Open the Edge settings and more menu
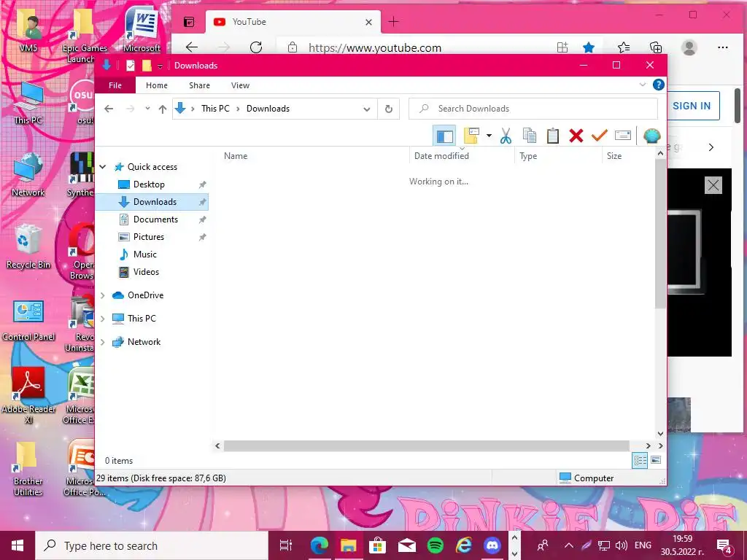Viewport: 747px width, 560px height. (x=723, y=47)
